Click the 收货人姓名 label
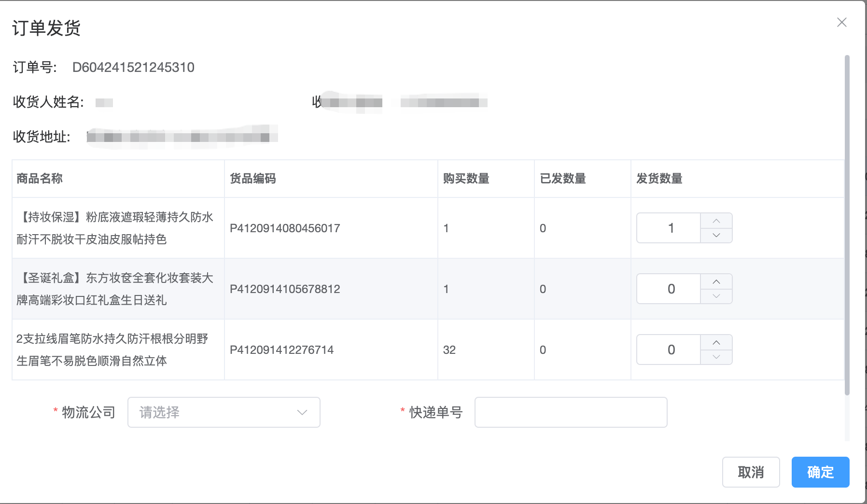This screenshot has height=504, width=867. pos(48,102)
